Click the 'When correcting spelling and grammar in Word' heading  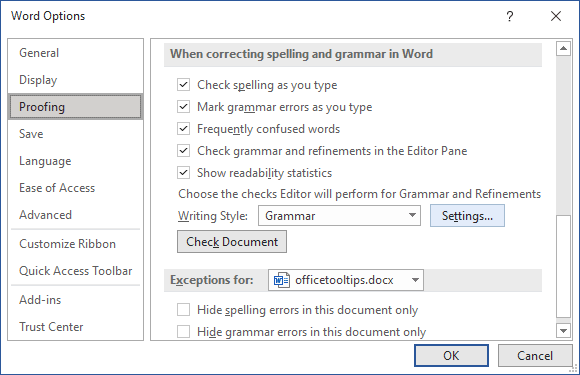pyautogui.click(x=301, y=54)
